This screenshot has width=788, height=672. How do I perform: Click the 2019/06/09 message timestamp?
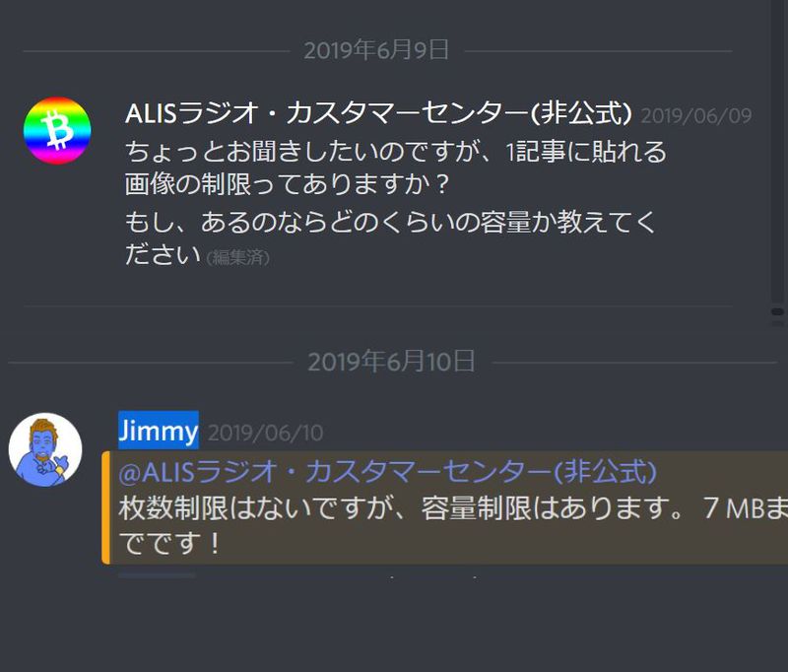[x=696, y=116]
